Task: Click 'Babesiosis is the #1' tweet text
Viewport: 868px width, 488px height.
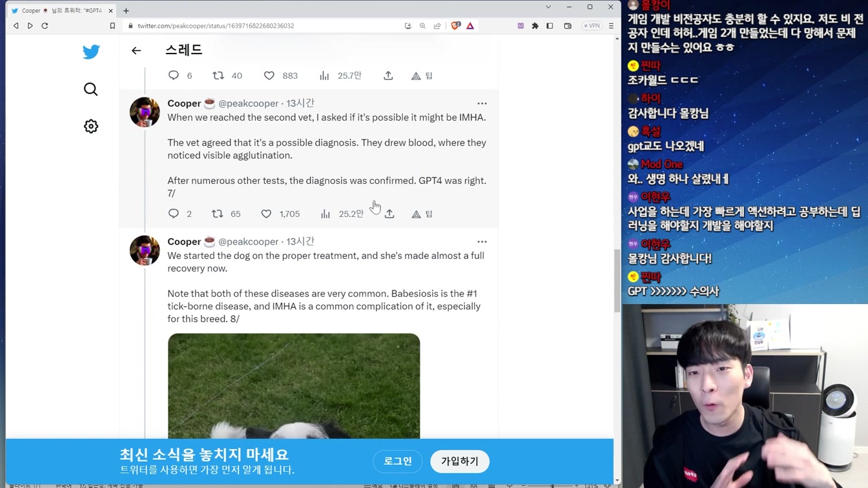Action: pyautogui.click(x=434, y=294)
